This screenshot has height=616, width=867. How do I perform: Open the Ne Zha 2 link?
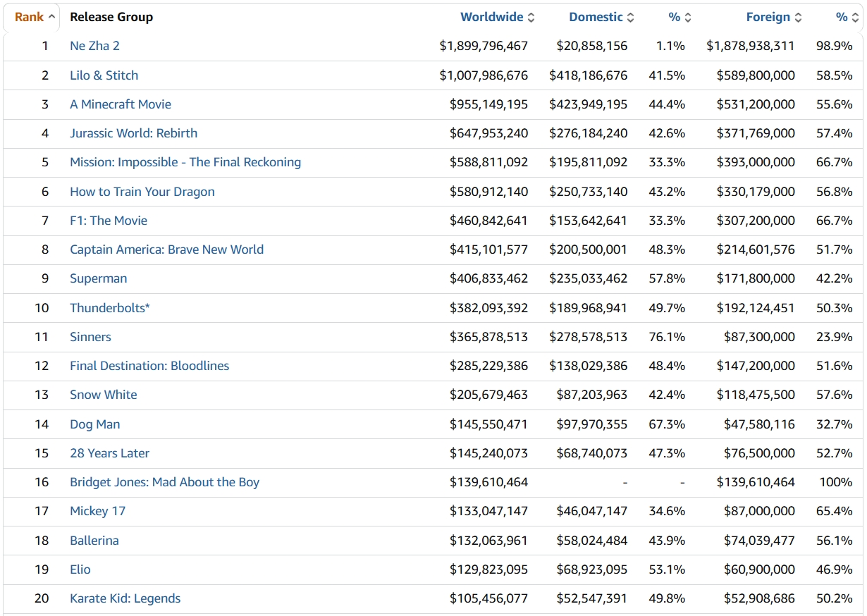94,46
